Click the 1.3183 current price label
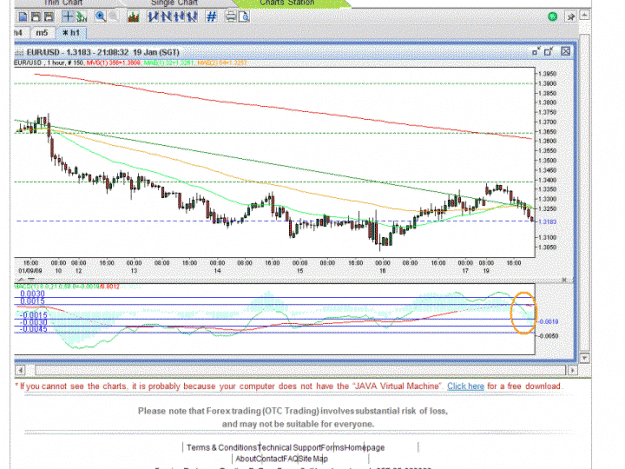625x469 pixels. (547, 222)
